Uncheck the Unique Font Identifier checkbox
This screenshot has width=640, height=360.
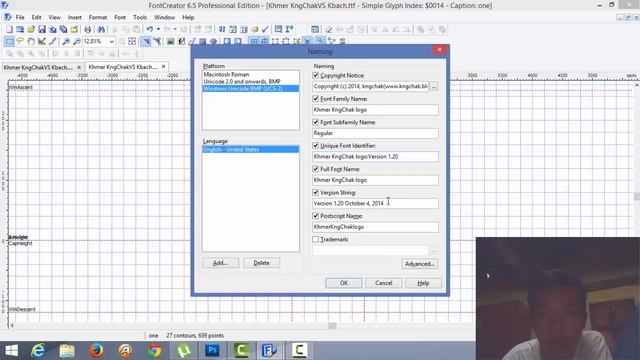click(x=316, y=145)
